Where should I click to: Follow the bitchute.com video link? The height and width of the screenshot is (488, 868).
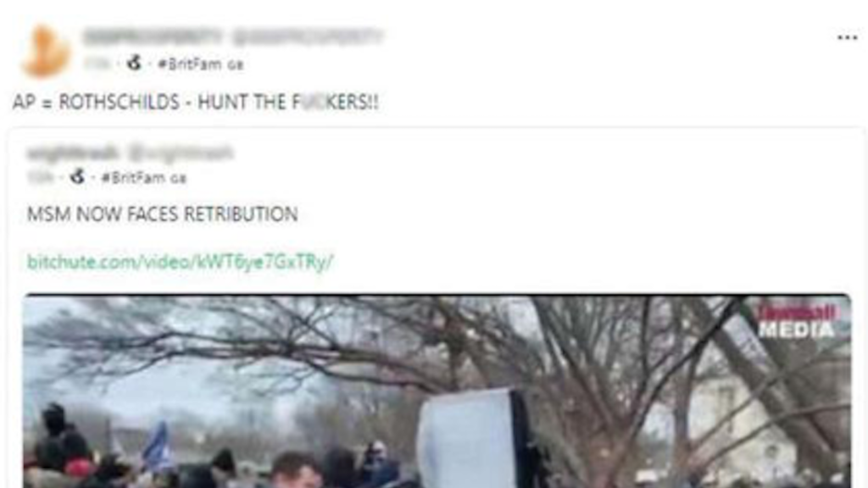(x=181, y=261)
